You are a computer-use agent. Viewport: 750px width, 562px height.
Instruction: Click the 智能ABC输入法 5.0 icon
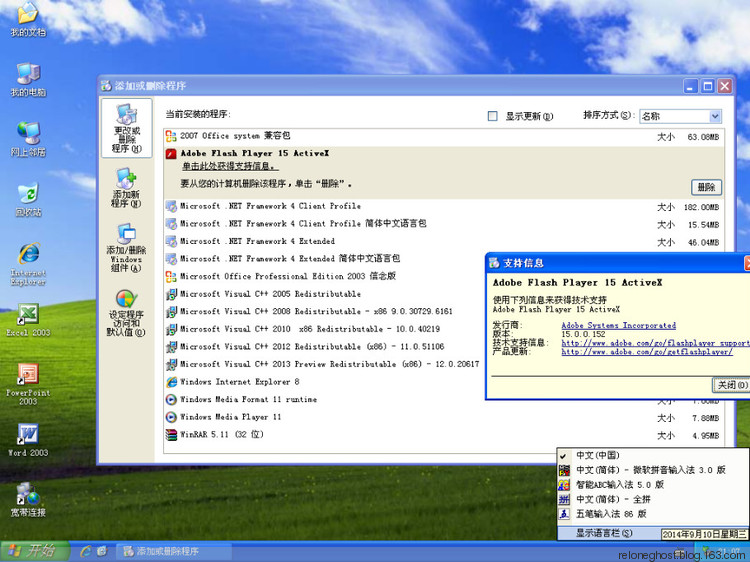564,485
